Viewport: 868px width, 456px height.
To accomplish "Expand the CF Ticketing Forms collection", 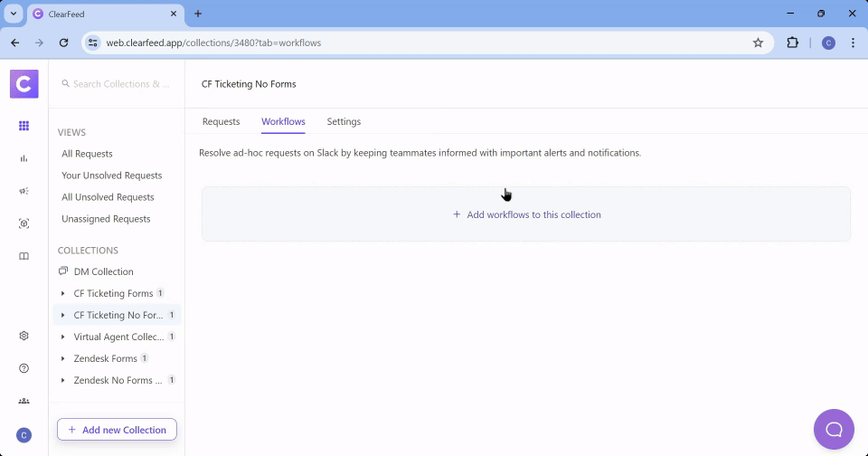I will click(62, 293).
